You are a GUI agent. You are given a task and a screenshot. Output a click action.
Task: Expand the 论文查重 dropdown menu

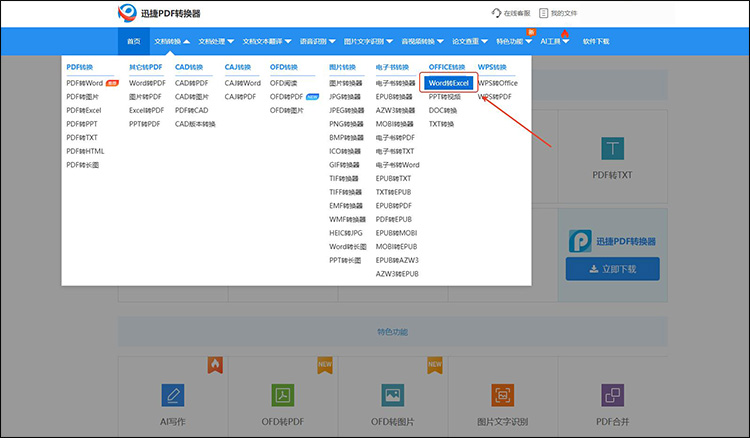(470, 42)
